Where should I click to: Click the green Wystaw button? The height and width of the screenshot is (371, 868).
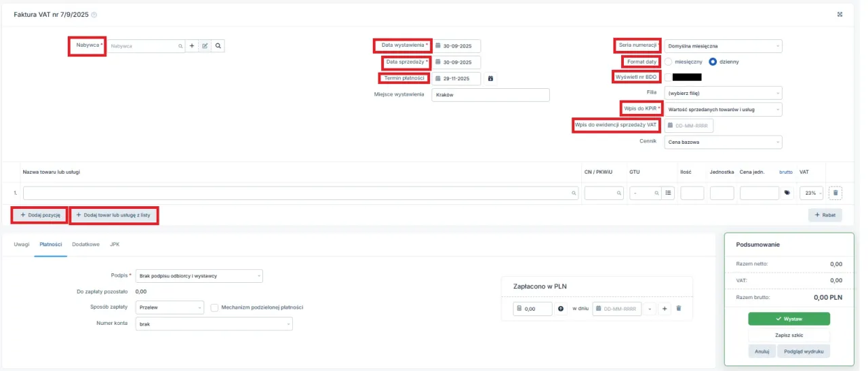(789, 319)
